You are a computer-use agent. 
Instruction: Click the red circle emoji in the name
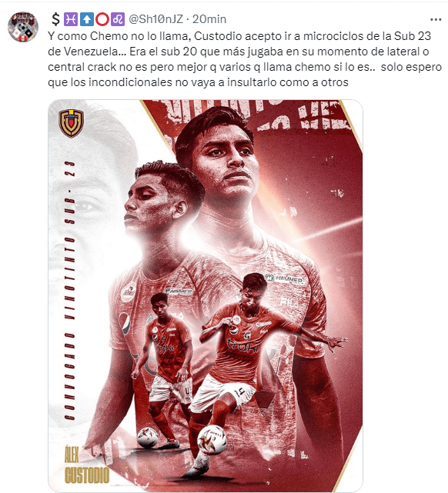click(102, 19)
